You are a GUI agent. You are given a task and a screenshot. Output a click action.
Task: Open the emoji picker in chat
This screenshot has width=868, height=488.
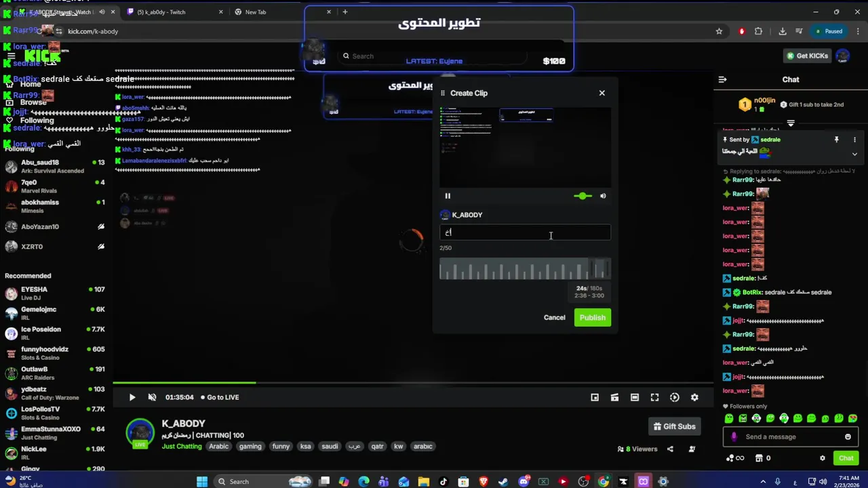(x=848, y=436)
